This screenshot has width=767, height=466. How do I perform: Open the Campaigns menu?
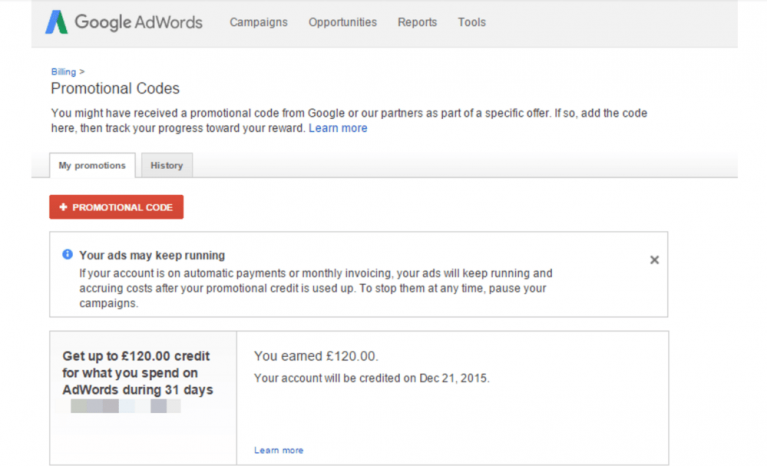258,22
